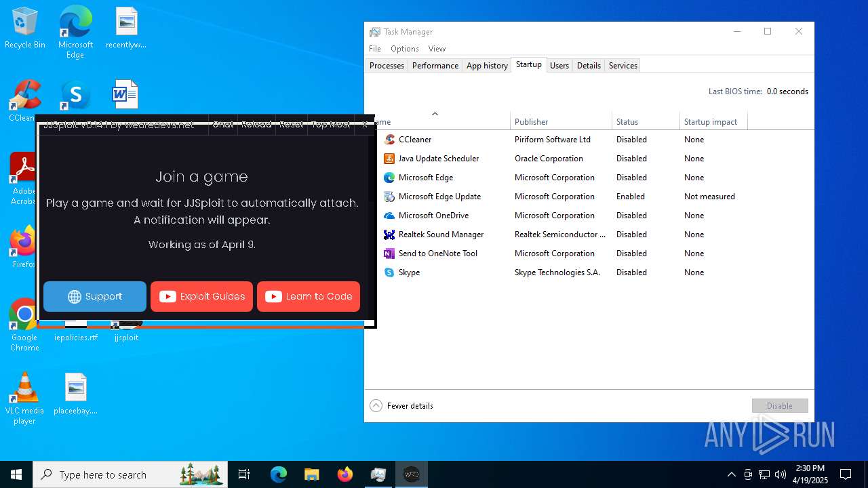The height and width of the screenshot is (488, 868).
Task: Select the CCleaner icon in the startup list
Action: coord(389,140)
